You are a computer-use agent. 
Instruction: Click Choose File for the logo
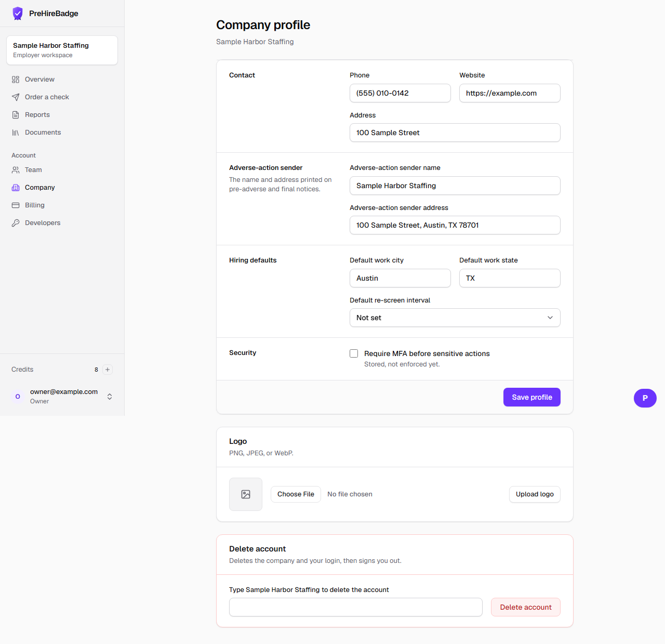click(296, 494)
